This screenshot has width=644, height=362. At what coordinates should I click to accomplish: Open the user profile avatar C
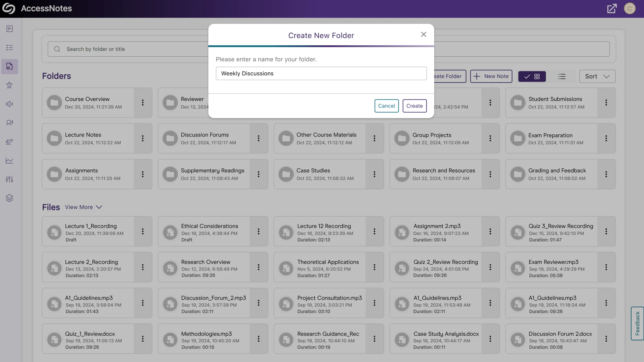(x=630, y=9)
